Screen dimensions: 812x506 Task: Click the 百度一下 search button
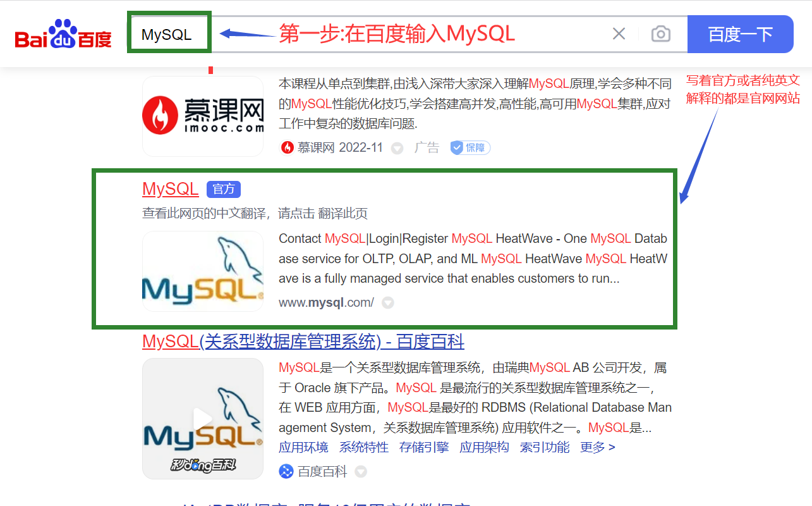[x=740, y=34]
